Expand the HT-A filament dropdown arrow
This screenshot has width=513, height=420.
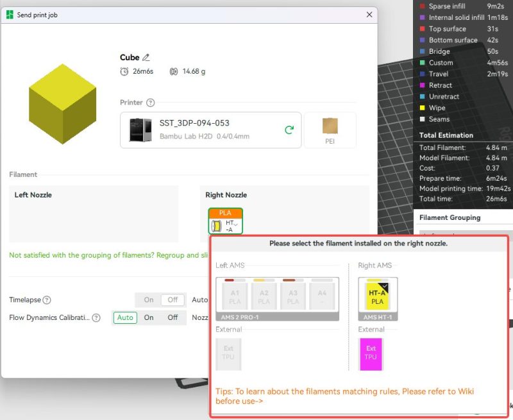235,224
